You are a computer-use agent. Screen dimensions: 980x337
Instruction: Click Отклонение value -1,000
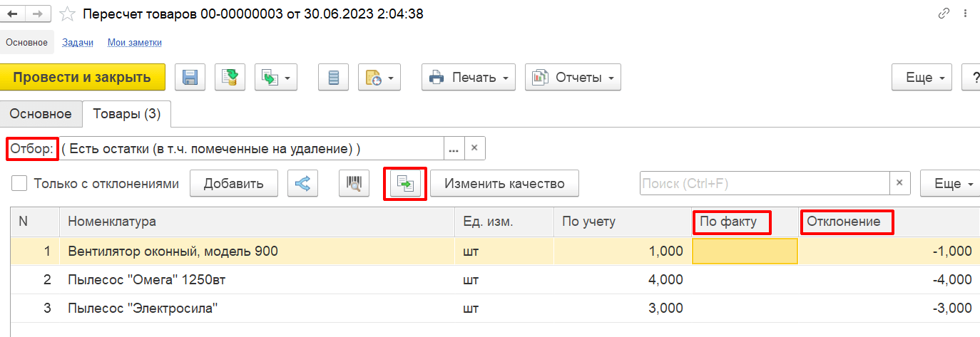click(951, 251)
